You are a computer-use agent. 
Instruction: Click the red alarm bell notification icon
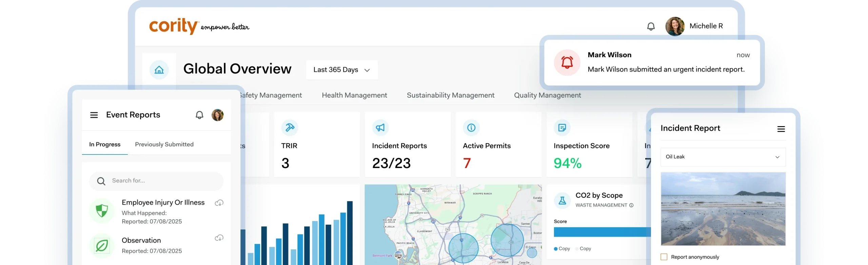point(567,63)
